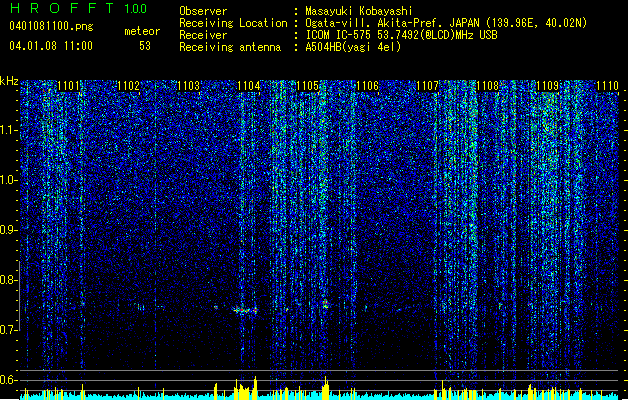The width and height of the screenshot is (629, 400).
Task: Click the 1104 time marker
Action: click(x=248, y=86)
